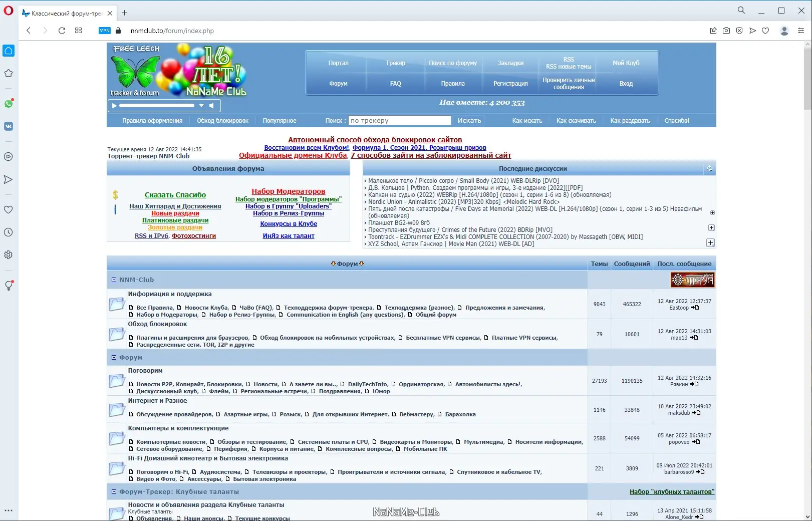812x521 pixels.
Task: Open lightbulb tips icon in sidebar
Action: pos(9,285)
